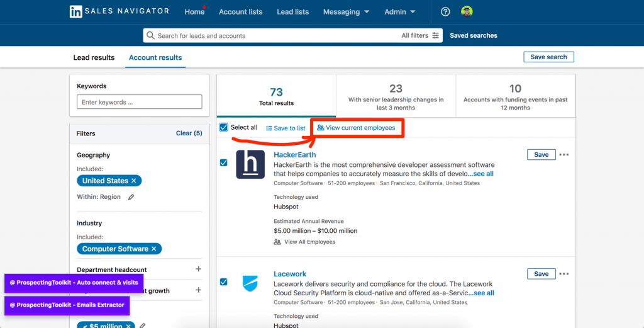Image resolution: width=644 pixels, height=328 pixels.
Task: Focus the Enter keywords field
Action: click(139, 102)
